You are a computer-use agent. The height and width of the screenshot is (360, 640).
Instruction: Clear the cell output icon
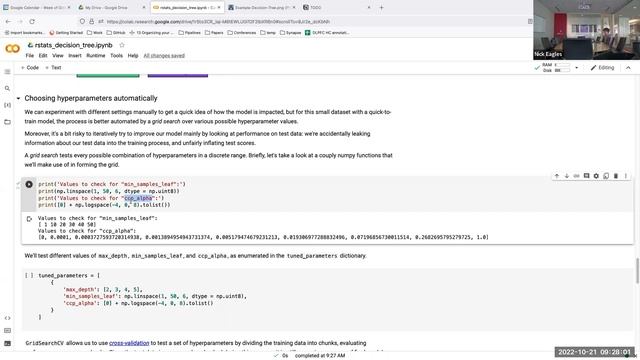click(x=29, y=219)
